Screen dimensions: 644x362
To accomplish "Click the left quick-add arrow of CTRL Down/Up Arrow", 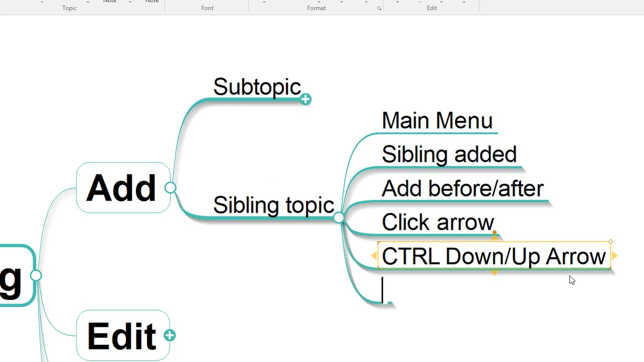I will pyautogui.click(x=374, y=256).
